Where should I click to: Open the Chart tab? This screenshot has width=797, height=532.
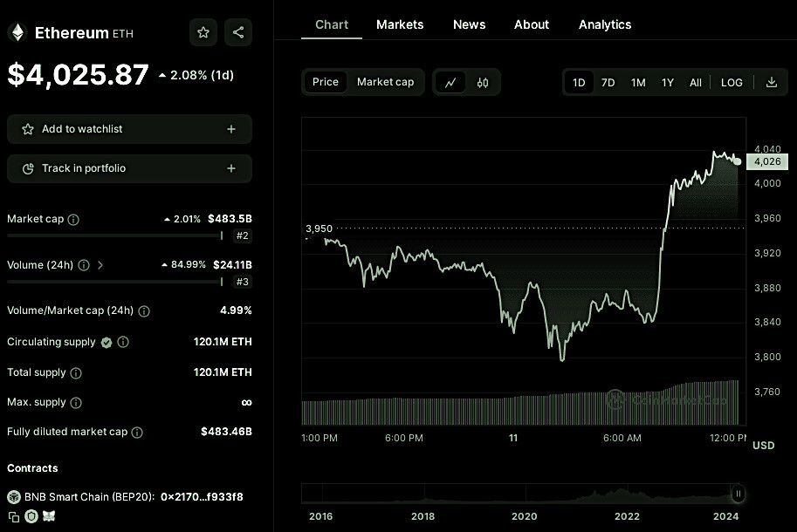click(x=332, y=24)
